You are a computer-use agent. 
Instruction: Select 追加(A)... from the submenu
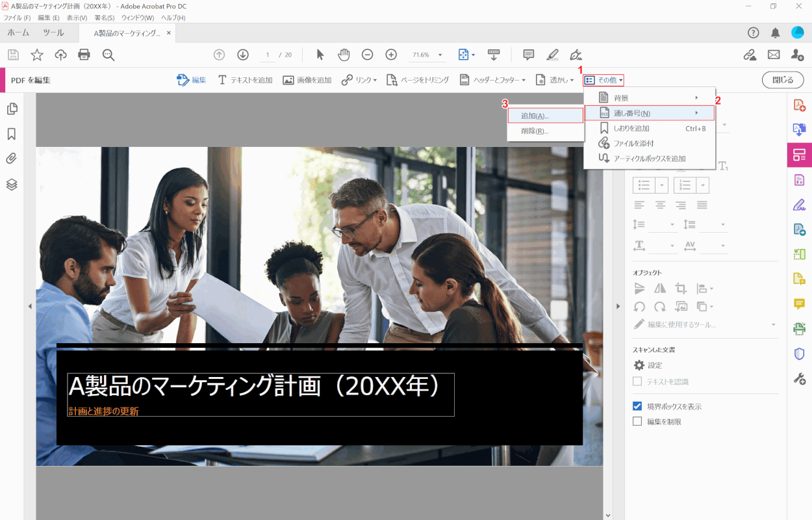[535, 116]
